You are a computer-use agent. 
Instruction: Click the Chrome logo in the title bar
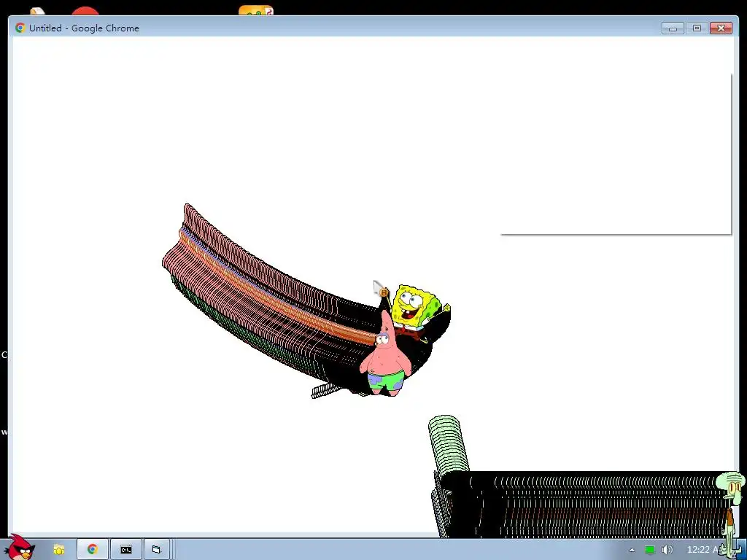pos(20,28)
